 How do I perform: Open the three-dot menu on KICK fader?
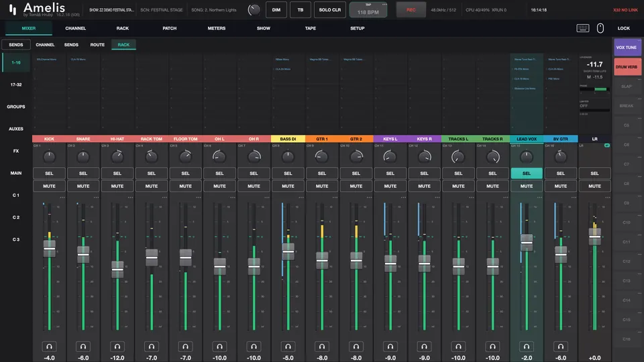62,197
